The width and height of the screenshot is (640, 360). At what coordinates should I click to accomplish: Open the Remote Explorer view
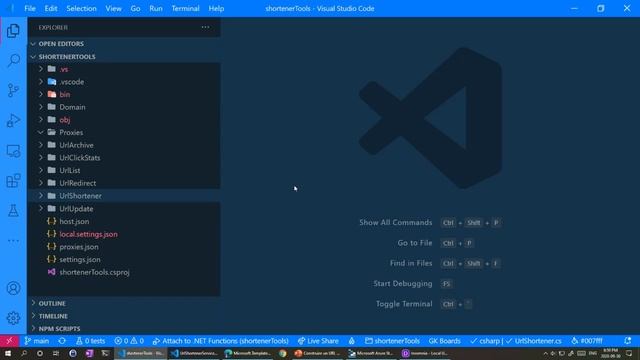13,151
